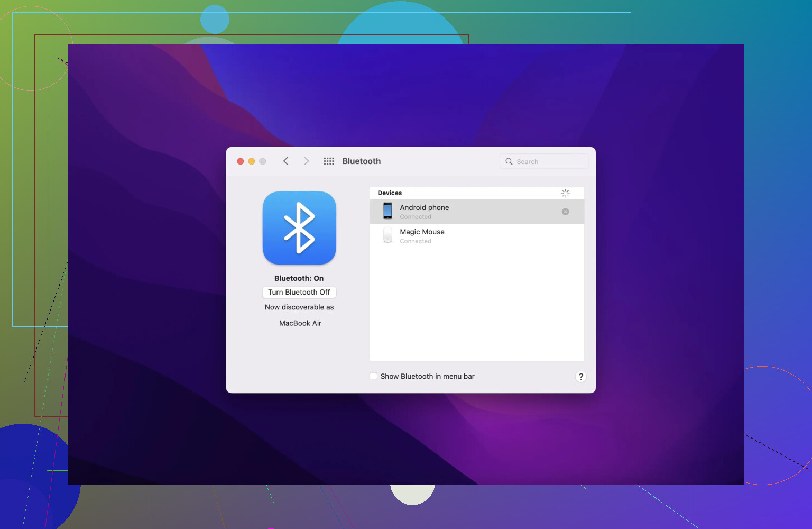
Task: Click the large Bluetooth logo icon
Action: [299, 228]
